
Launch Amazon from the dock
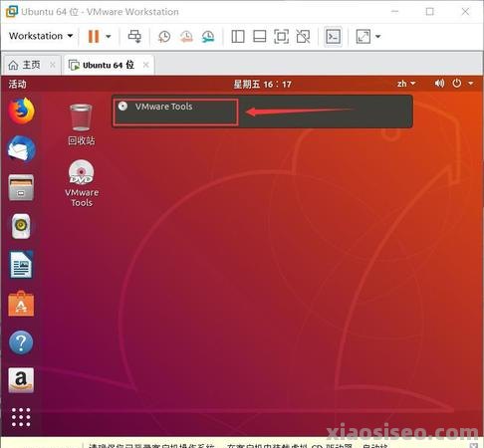(21, 380)
